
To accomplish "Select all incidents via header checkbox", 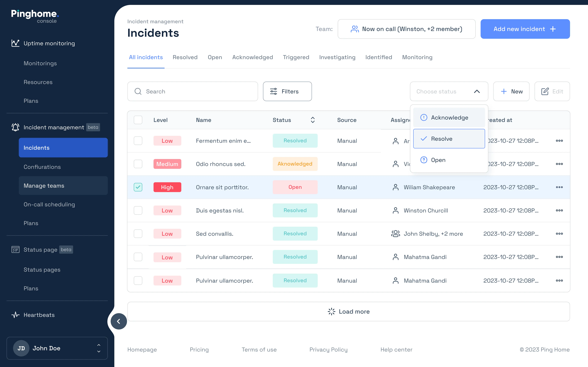I will [x=138, y=120].
